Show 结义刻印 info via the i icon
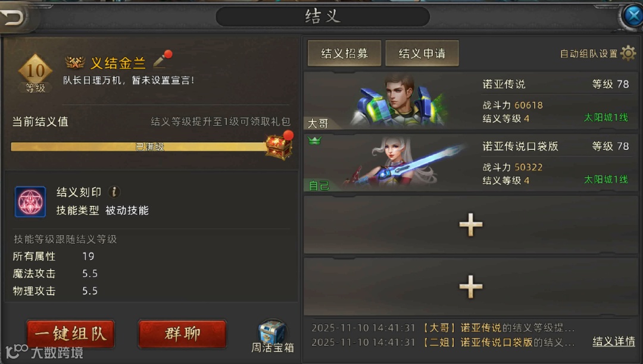 pos(114,192)
